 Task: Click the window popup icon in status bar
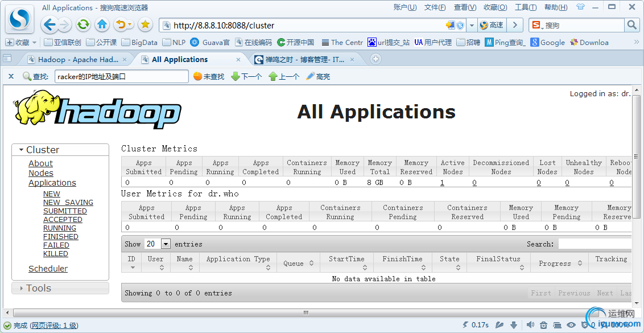tap(558, 325)
